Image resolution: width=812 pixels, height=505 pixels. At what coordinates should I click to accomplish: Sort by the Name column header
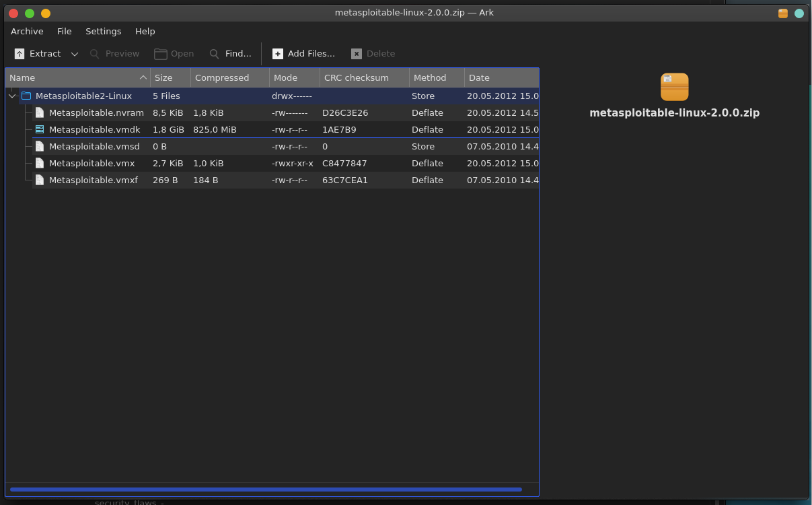click(x=77, y=77)
